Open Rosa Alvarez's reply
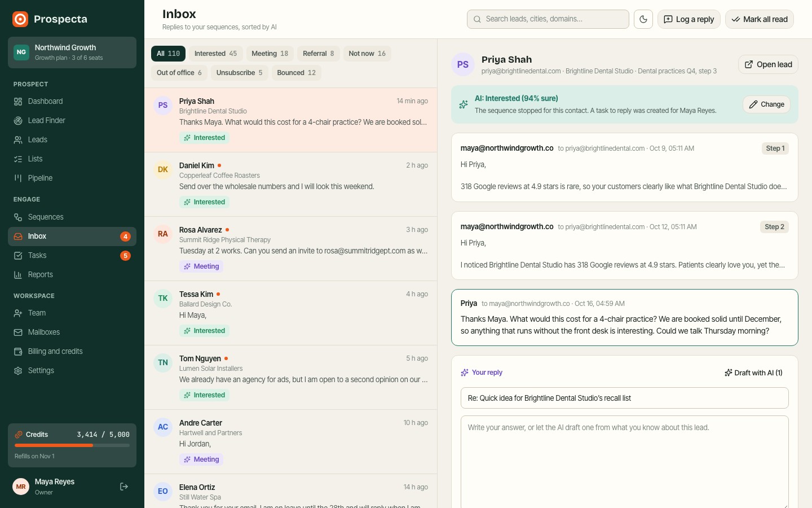812x508 pixels. (x=291, y=249)
